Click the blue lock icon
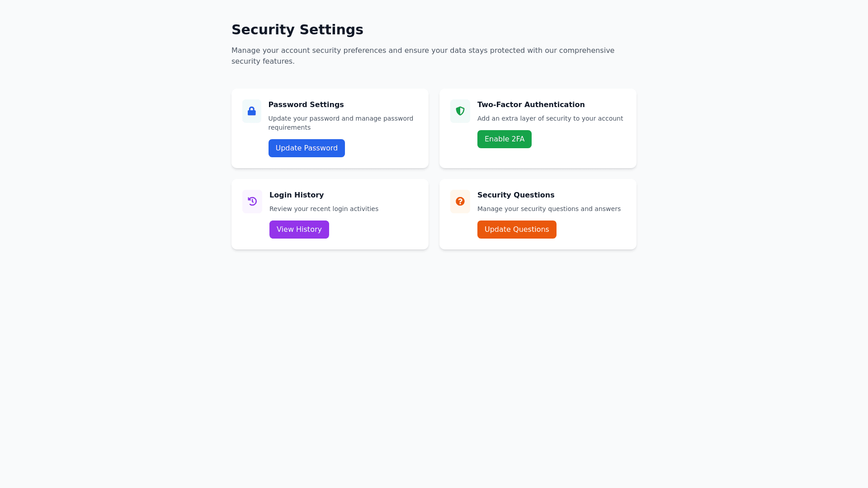This screenshot has width=868, height=488. coord(251,111)
